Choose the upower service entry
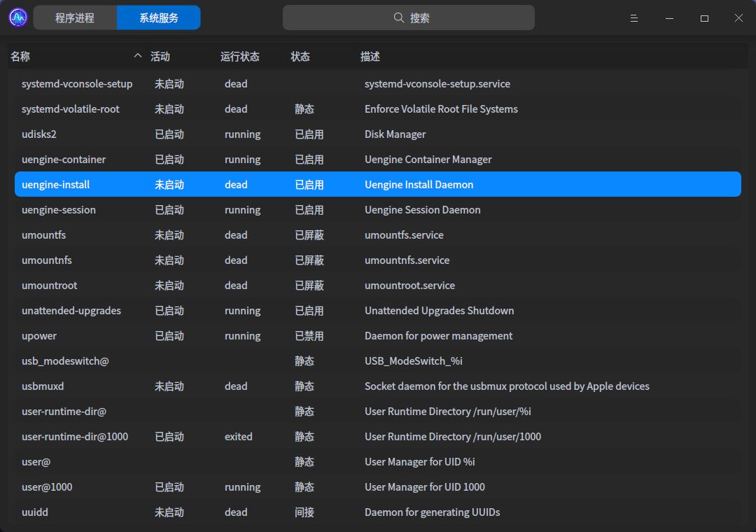756x532 pixels. (39, 336)
